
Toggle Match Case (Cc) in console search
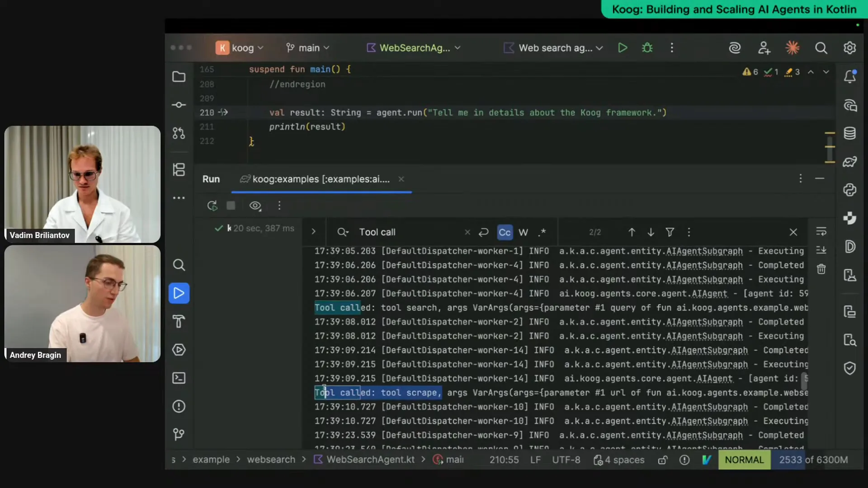click(x=505, y=232)
